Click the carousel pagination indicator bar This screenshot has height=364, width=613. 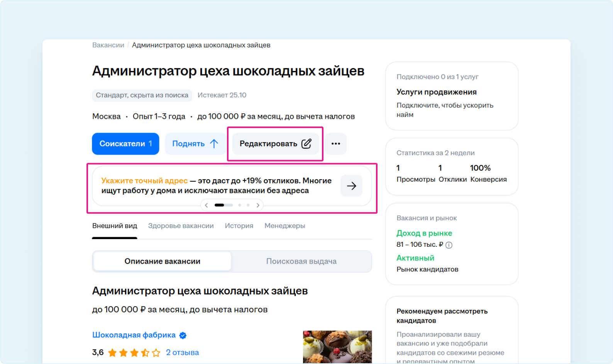[x=232, y=205]
